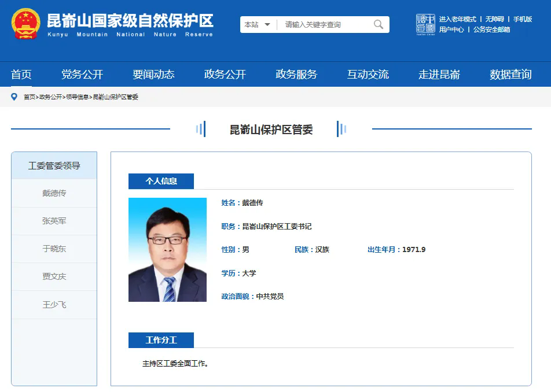Toggle 无障碍 accessibility mode

[494, 19]
